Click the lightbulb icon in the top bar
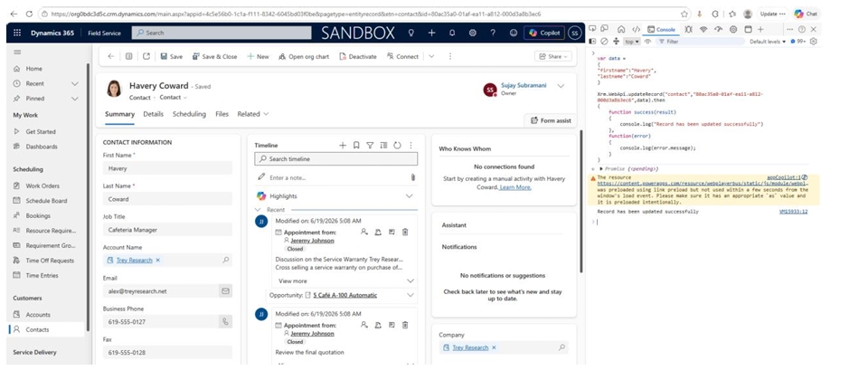Image resolution: width=868 pixels, height=380 pixels. click(410, 33)
